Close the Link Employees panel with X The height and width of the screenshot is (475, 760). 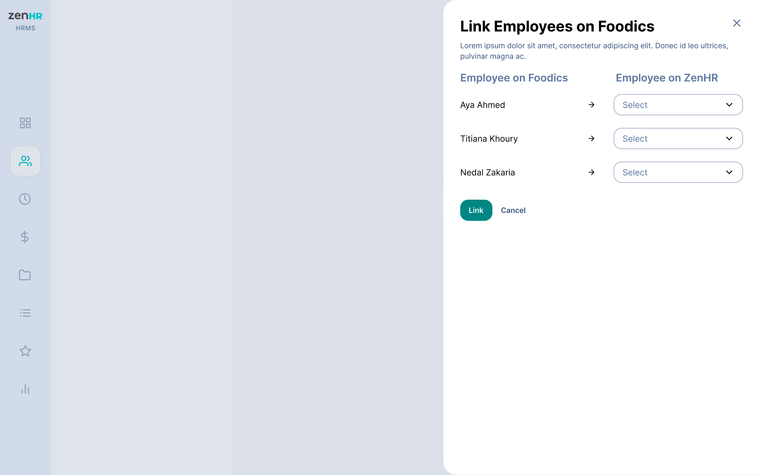[736, 23]
